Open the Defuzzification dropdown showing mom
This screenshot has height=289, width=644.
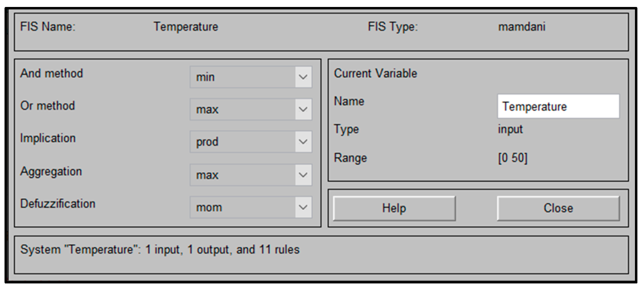(x=251, y=207)
